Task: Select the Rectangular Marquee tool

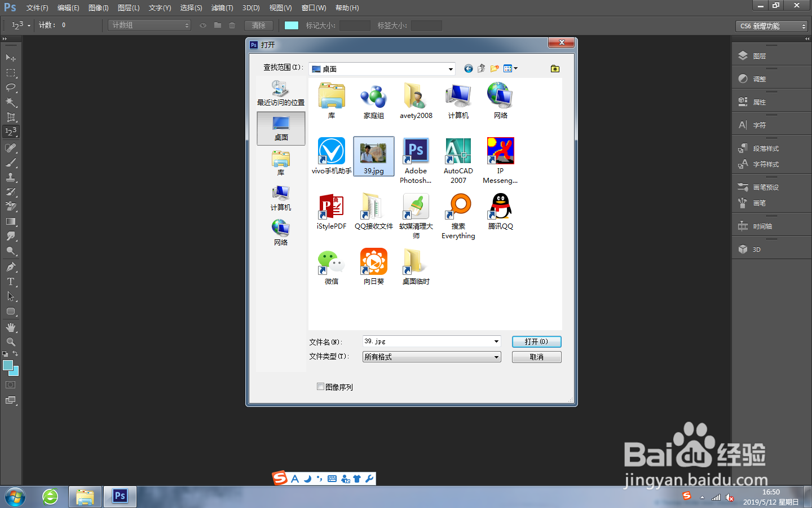Action: [x=11, y=73]
